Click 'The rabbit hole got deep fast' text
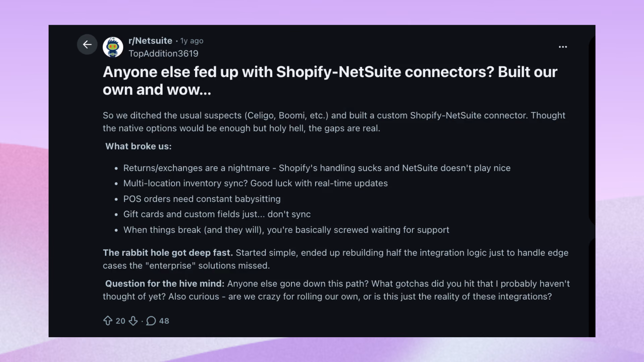 pos(168,252)
